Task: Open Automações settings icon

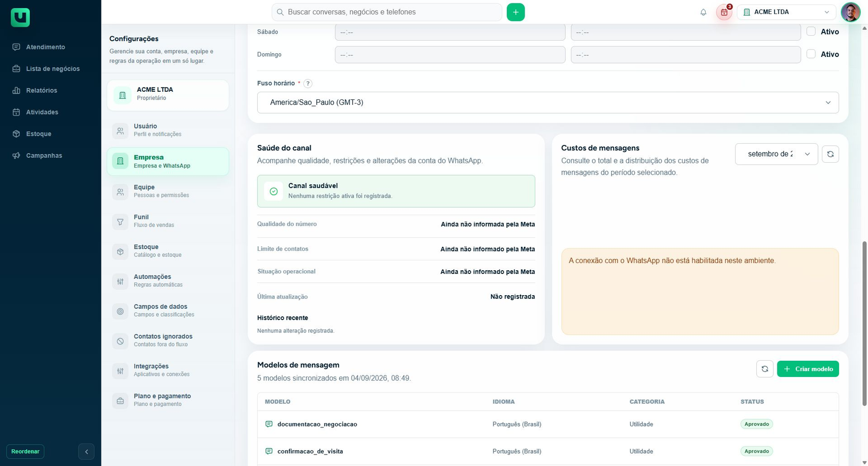Action: coord(120,281)
